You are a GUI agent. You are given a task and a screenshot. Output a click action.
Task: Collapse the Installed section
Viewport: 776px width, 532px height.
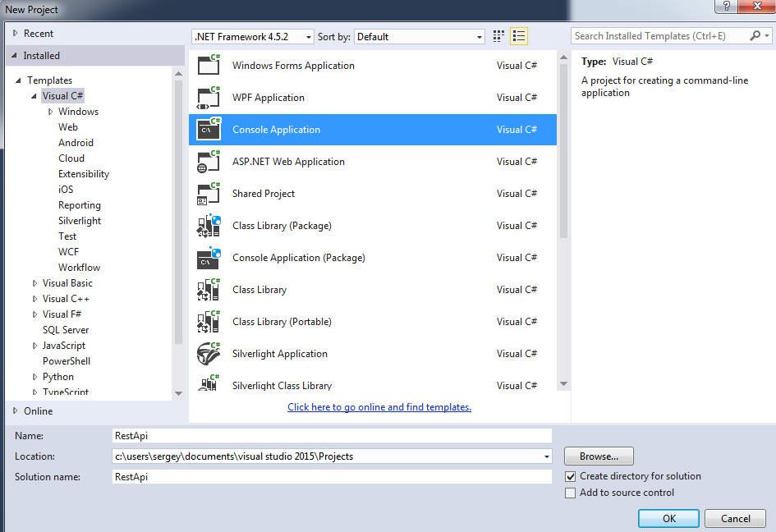[14, 56]
